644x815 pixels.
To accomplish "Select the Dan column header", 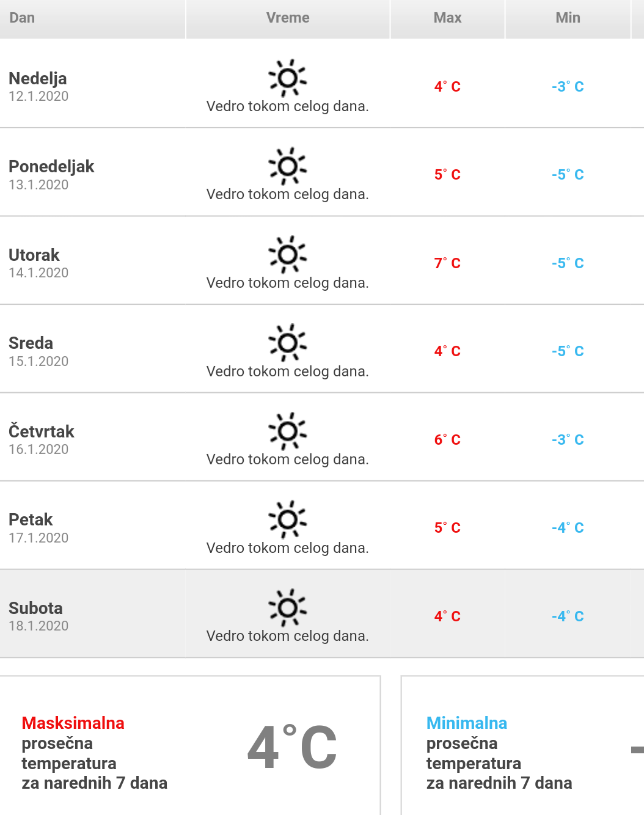I will click(x=22, y=18).
